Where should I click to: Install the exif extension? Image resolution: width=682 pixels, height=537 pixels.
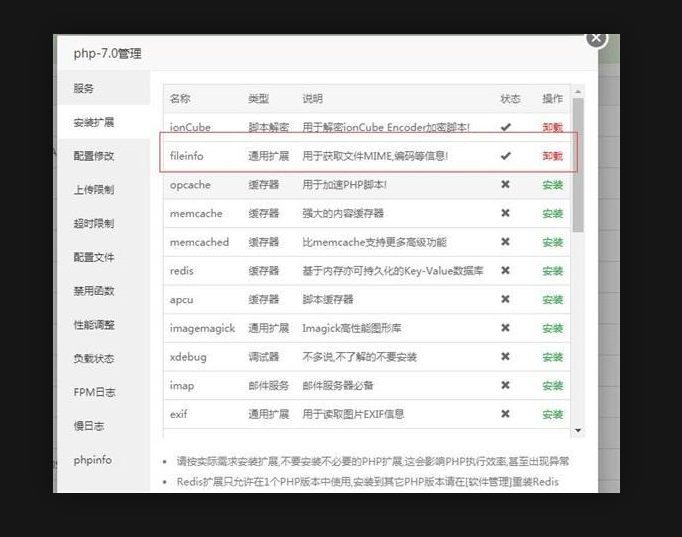pyautogui.click(x=552, y=414)
